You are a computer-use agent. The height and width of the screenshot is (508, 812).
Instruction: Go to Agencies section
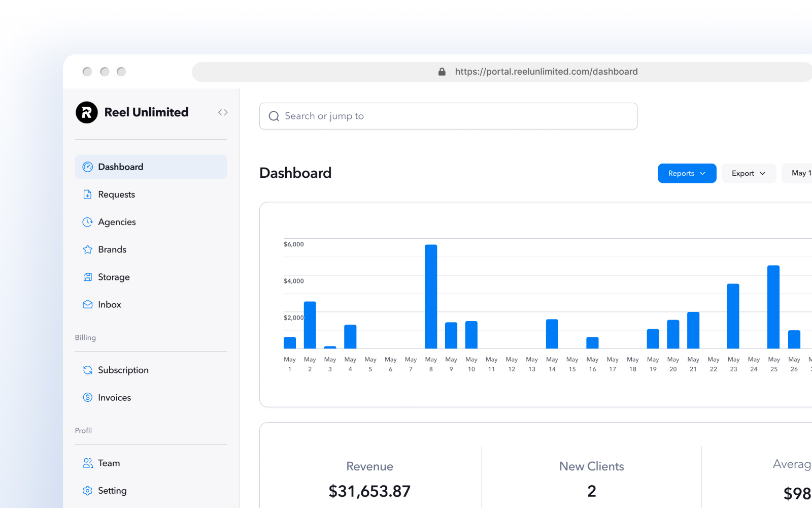(x=151, y=222)
